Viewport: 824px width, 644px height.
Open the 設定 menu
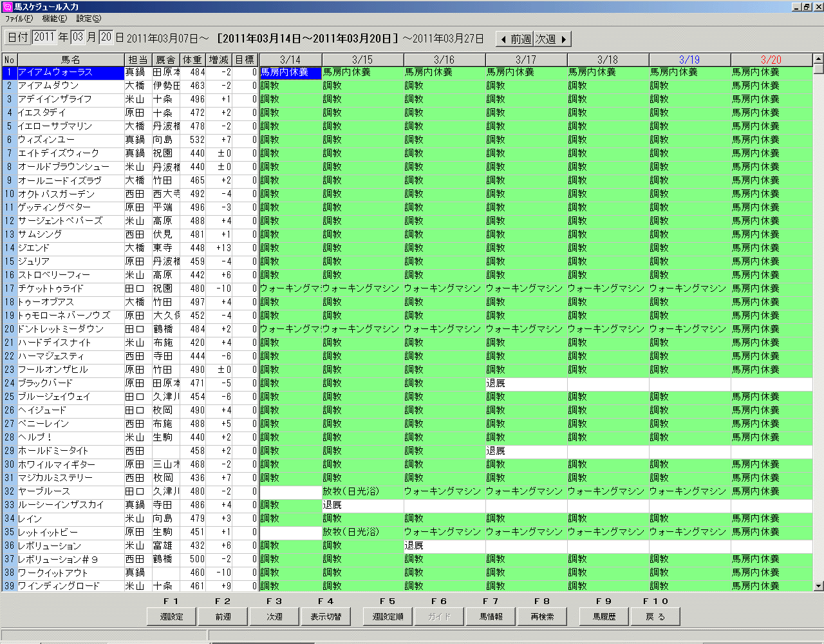[x=88, y=19]
